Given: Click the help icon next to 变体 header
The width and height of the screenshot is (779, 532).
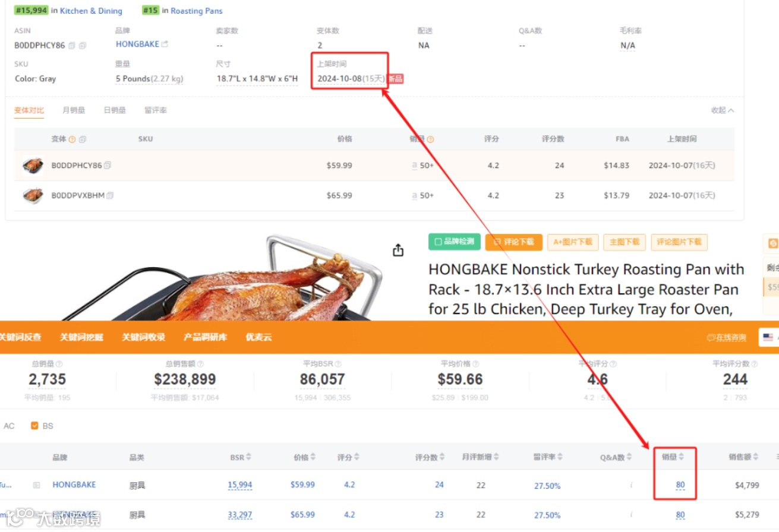Looking at the screenshot, I should tap(72, 139).
